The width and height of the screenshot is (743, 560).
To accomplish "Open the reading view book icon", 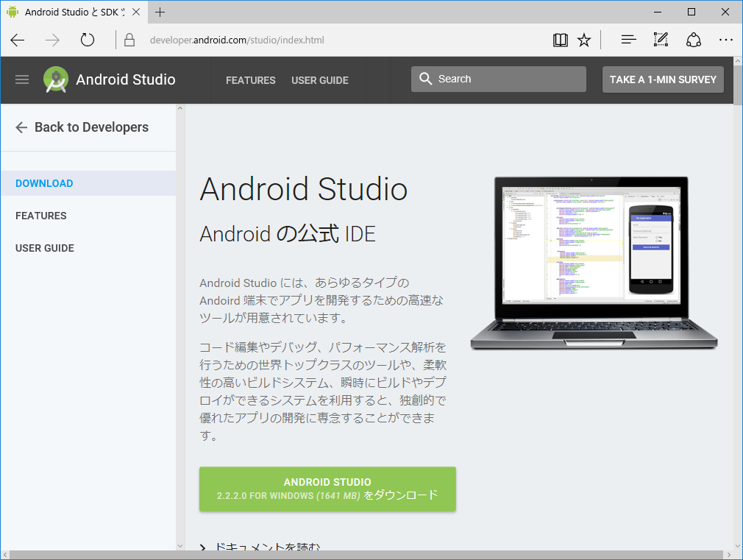I will [x=561, y=40].
